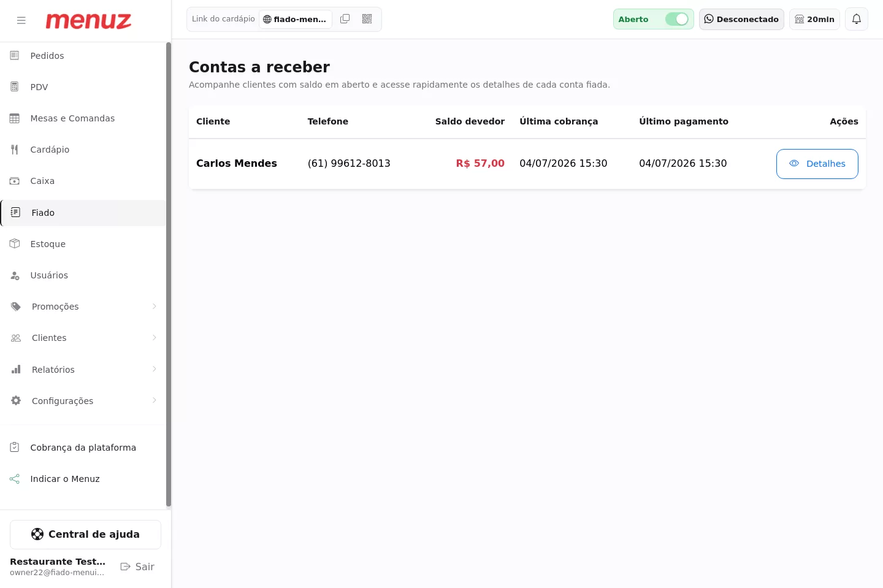Click the Restaurante Test... account name
The width and height of the screenshot is (883, 588).
click(58, 562)
